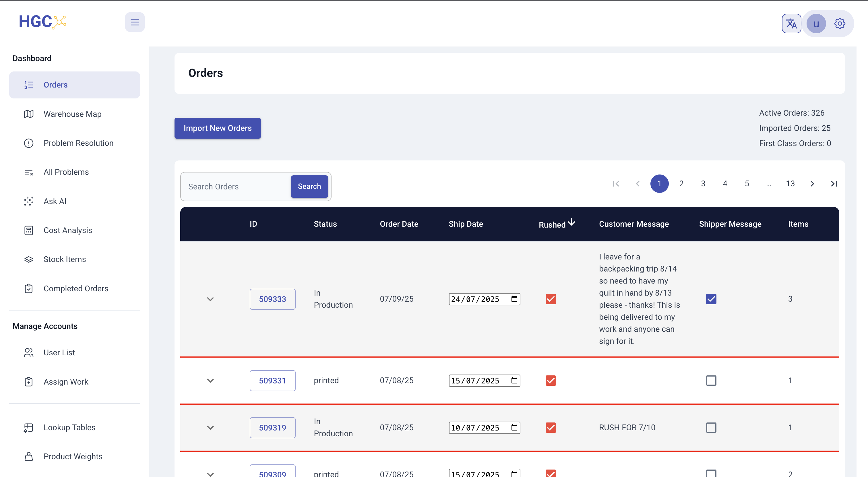Sort by Rushed column arrow
This screenshot has height=477, width=868.
click(x=571, y=222)
